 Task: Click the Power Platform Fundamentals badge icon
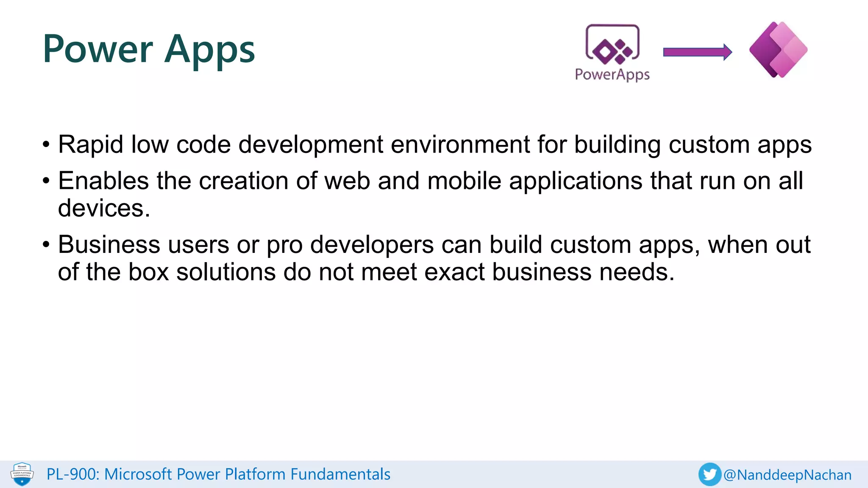click(22, 474)
